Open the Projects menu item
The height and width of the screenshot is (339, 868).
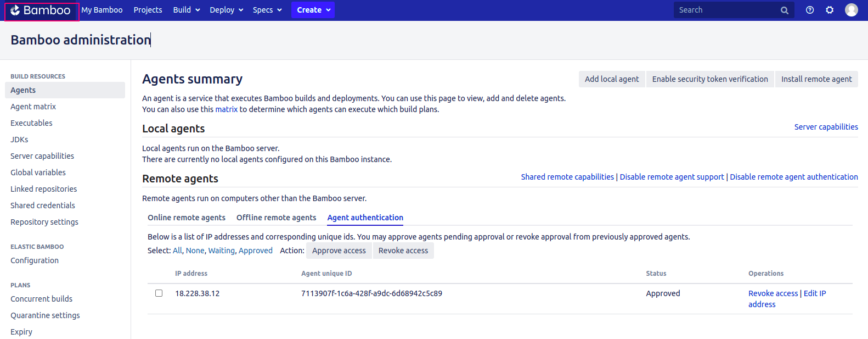(148, 10)
